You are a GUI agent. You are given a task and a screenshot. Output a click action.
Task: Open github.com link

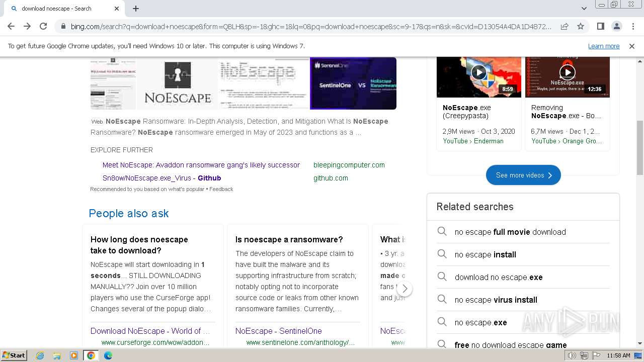[331, 178]
